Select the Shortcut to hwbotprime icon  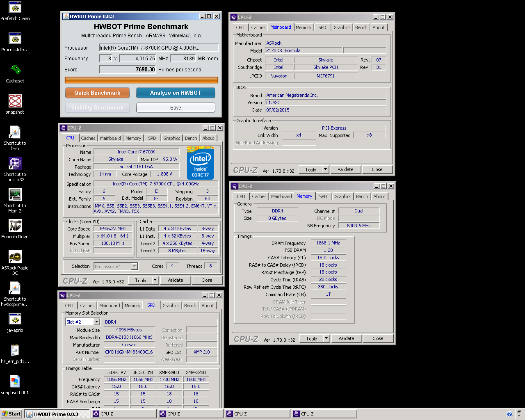point(15,294)
